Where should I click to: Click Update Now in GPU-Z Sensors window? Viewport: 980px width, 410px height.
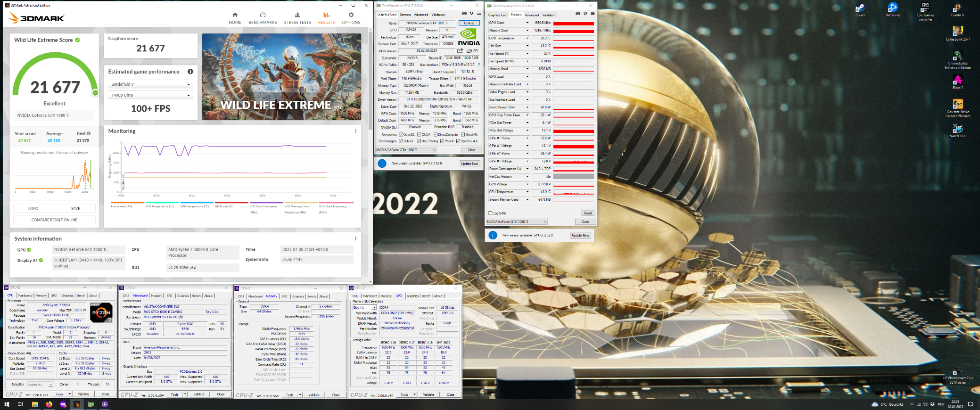[x=580, y=235]
